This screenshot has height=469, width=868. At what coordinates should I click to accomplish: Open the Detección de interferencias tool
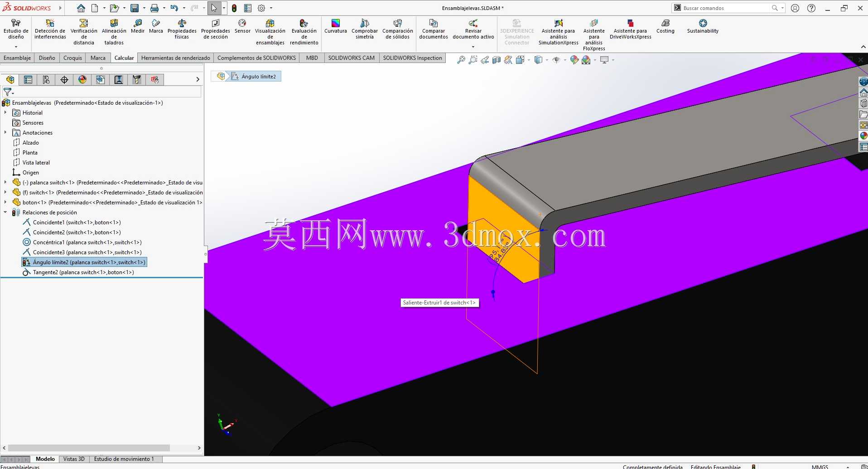click(x=50, y=29)
